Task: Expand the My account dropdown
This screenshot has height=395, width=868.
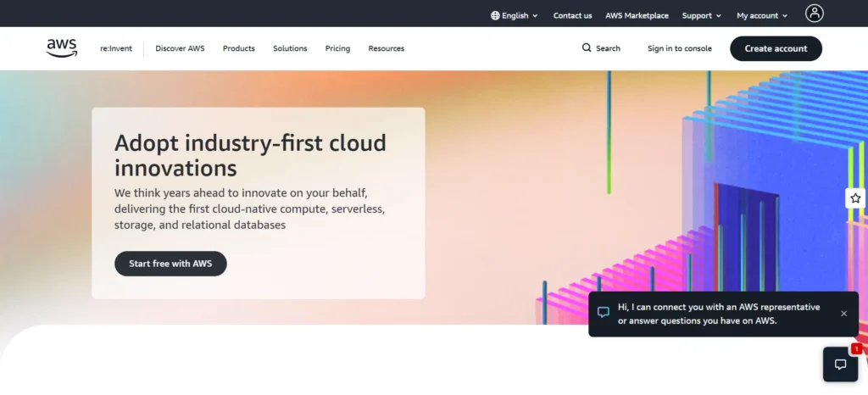Action: click(x=762, y=15)
